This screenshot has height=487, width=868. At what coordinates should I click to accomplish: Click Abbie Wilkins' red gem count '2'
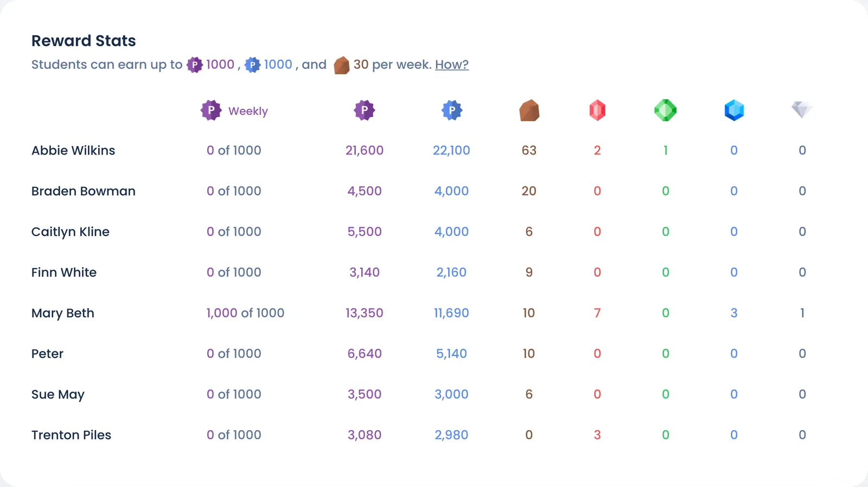click(x=597, y=150)
